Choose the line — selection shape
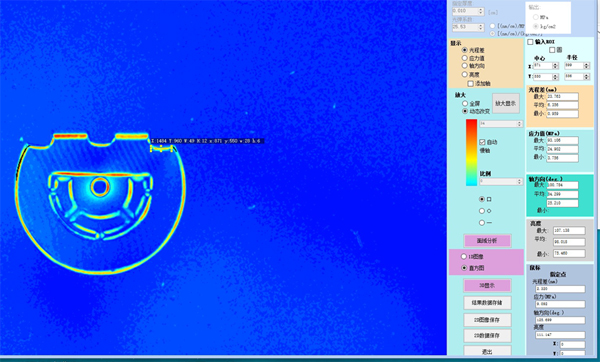The image size is (600, 362). pyautogui.click(x=482, y=223)
